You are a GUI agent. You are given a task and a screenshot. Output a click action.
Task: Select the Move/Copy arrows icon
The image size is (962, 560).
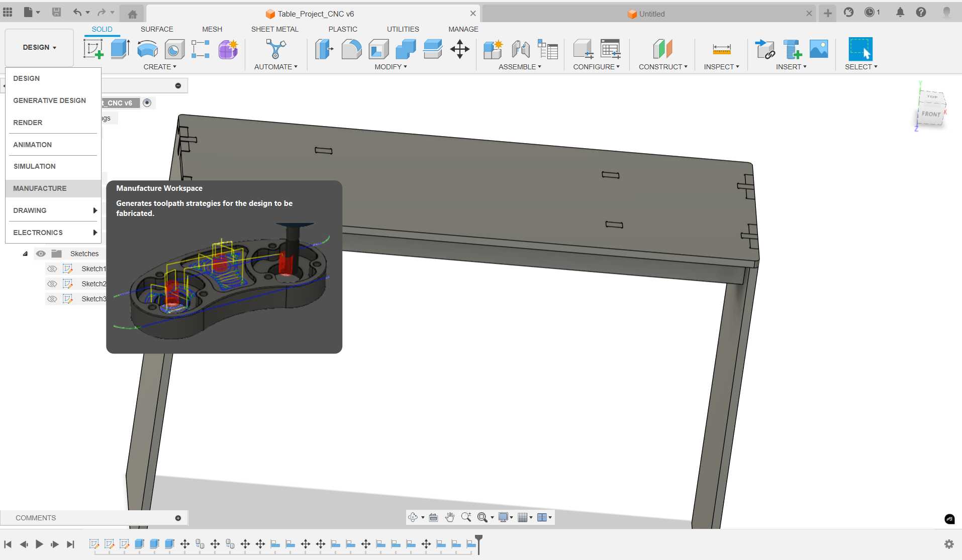click(x=459, y=49)
